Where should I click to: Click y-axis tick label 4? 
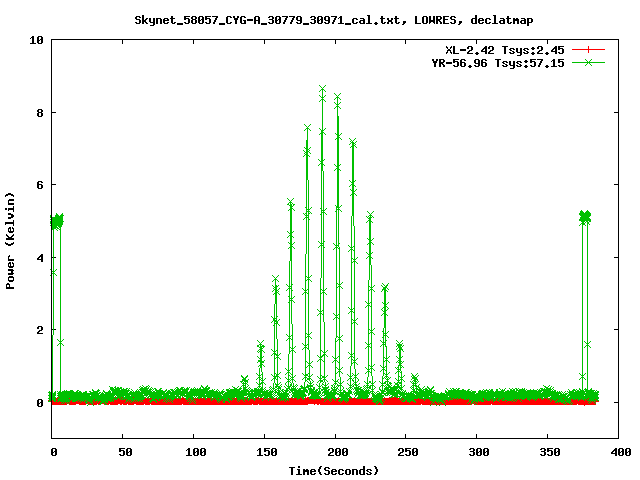pyautogui.click(x=40, y=258)
